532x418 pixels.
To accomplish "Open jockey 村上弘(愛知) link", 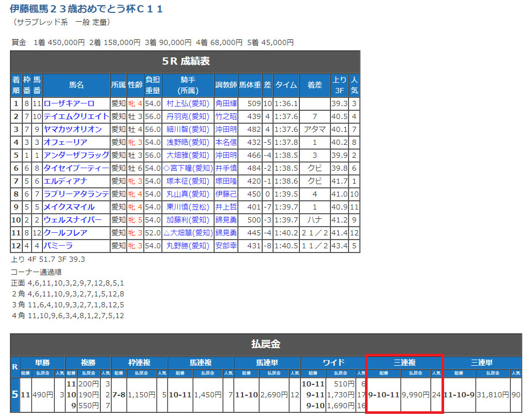I will pos(188,103).
